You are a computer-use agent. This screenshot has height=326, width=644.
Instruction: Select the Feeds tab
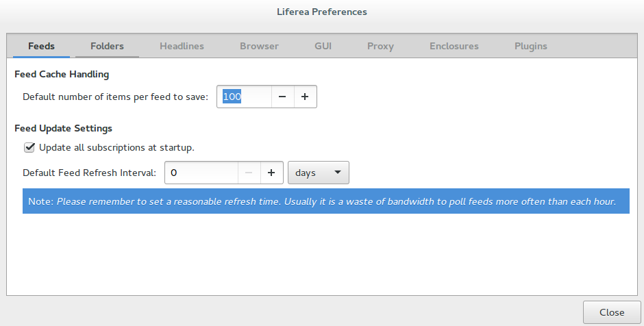tap(42, 46)
